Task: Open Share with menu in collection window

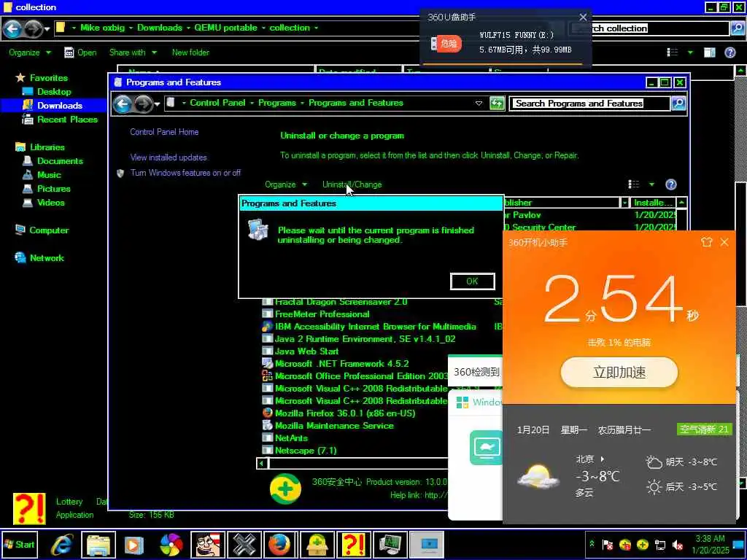Action: click(133, 52)
